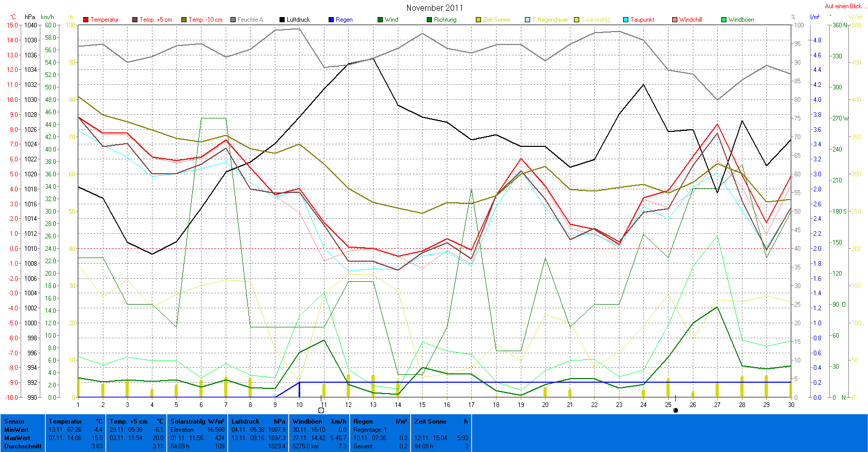Click the 'November 2011' chart title
The height and width of the screenshot is (452, 868).
tap(435, 8)
